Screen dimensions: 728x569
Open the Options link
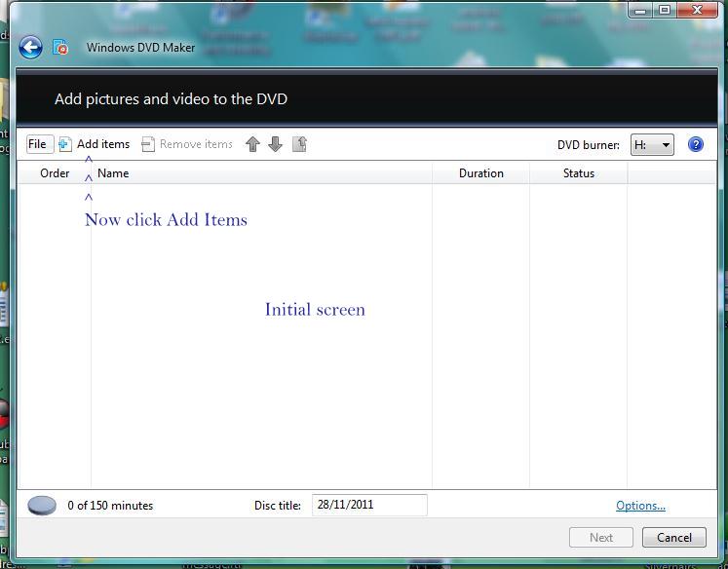[x=640, y=506]
